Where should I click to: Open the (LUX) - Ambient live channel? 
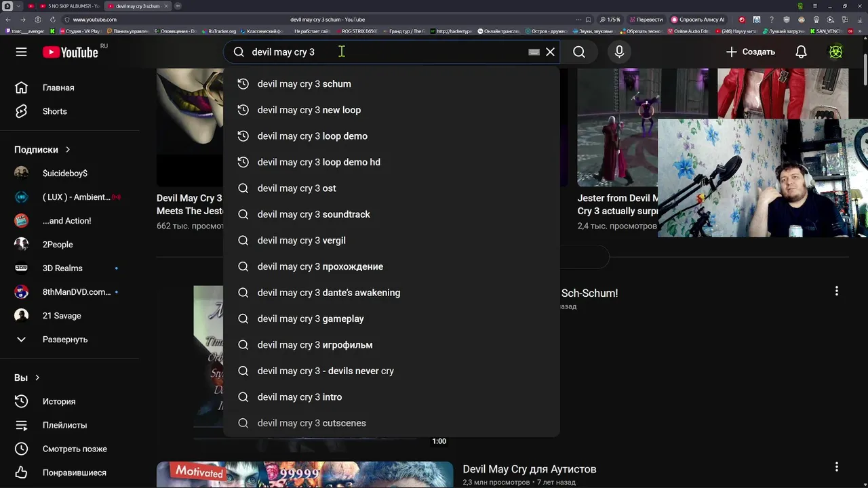click(x=69, y=197)
